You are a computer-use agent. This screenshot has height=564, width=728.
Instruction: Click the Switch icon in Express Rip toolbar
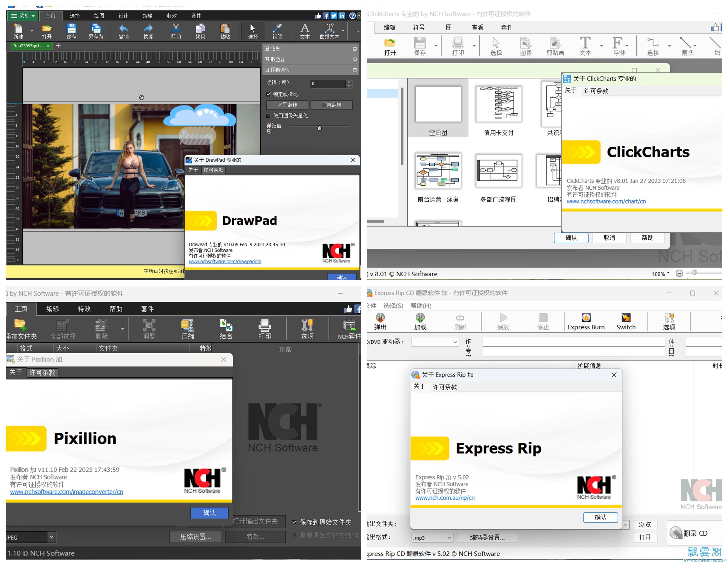coord(626,321)
